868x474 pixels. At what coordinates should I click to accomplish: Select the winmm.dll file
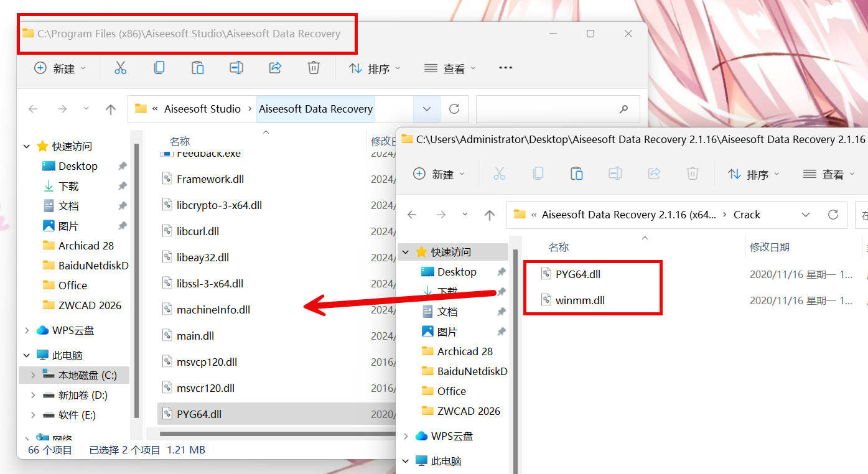point(580,300)
